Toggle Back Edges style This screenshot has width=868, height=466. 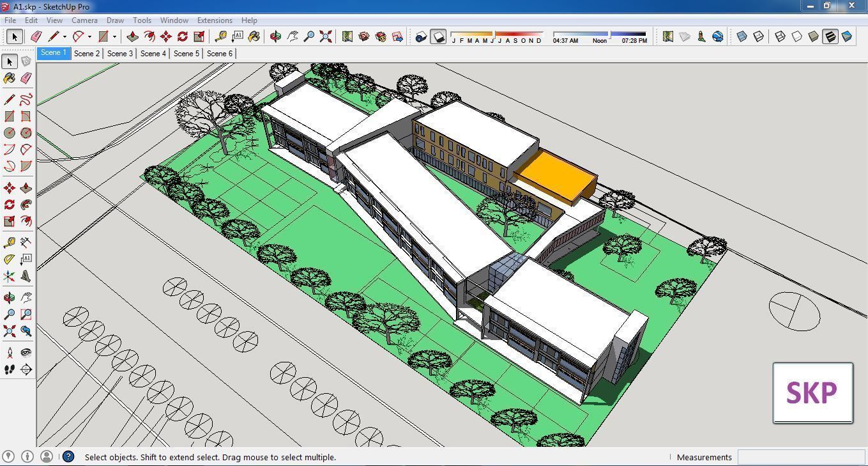pos(759,36)
